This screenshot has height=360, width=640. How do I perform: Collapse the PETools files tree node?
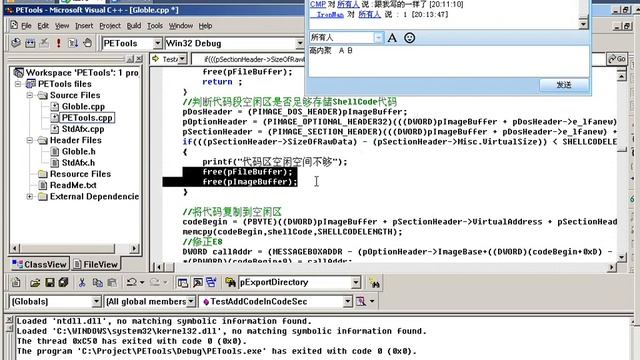pyautogui.click(x=18, y=84)
